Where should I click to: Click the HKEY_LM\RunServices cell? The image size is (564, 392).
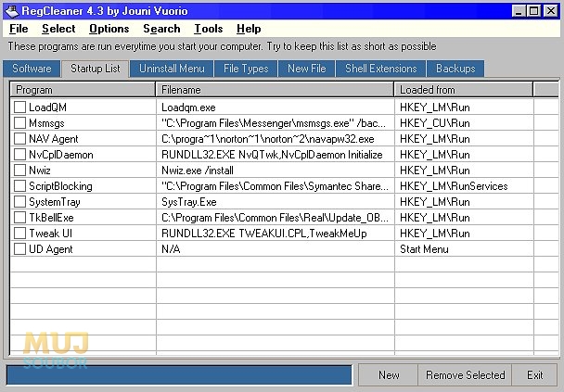[465, 185]
